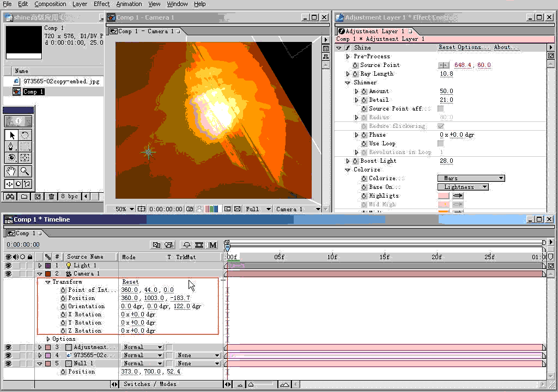Toggle the Shine effect f switch
The width and height of the screenshot is (558, 392).
[348, 48]
